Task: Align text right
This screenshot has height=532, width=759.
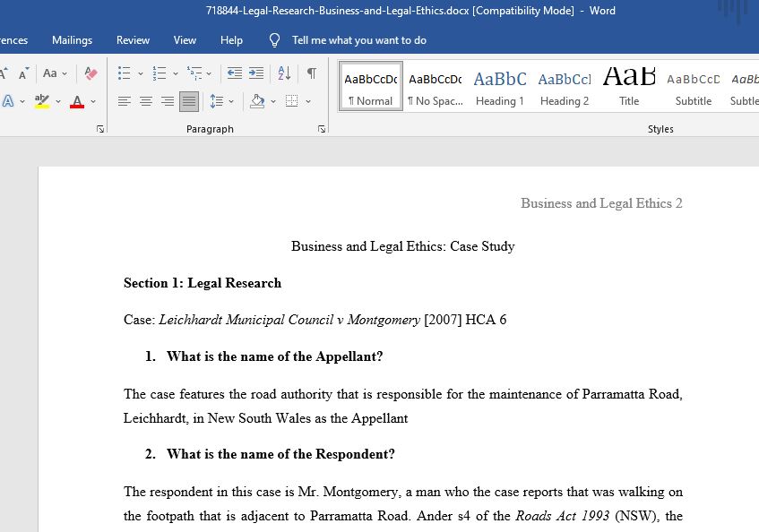Action: 168,101
